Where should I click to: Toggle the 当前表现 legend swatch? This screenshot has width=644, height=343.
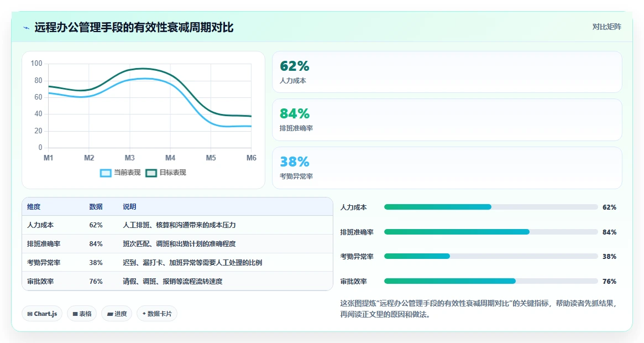[x=106, y=173]
